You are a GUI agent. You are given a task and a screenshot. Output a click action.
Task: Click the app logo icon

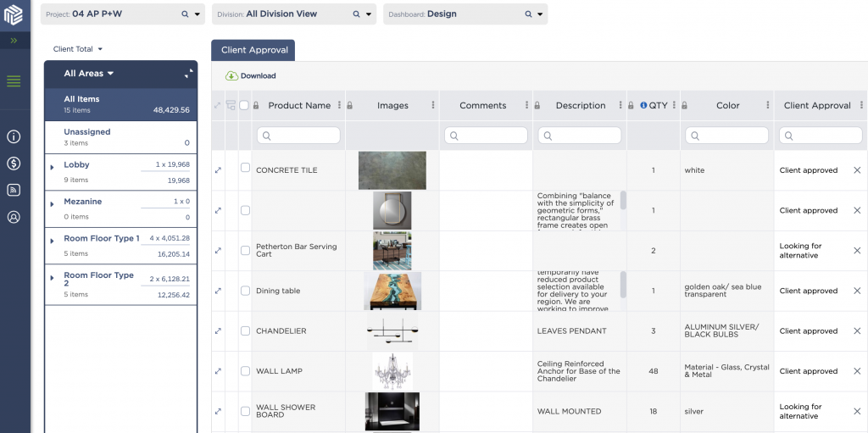(14, 15)
